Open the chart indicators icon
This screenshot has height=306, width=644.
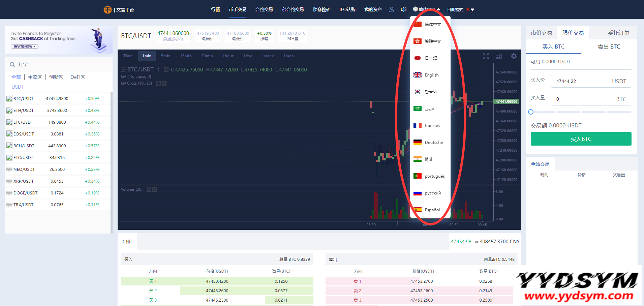(x=499, y=56)
